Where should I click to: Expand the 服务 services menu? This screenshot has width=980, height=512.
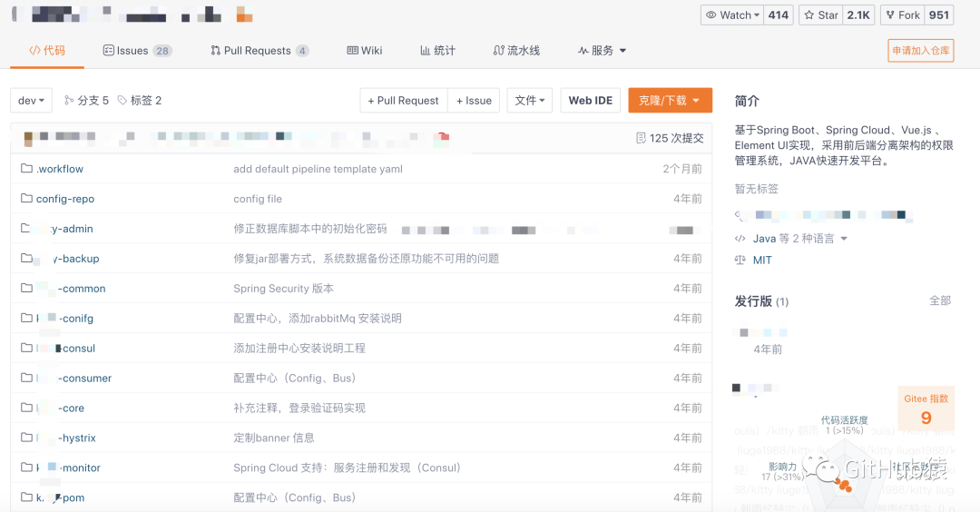(x=602, y=51)
